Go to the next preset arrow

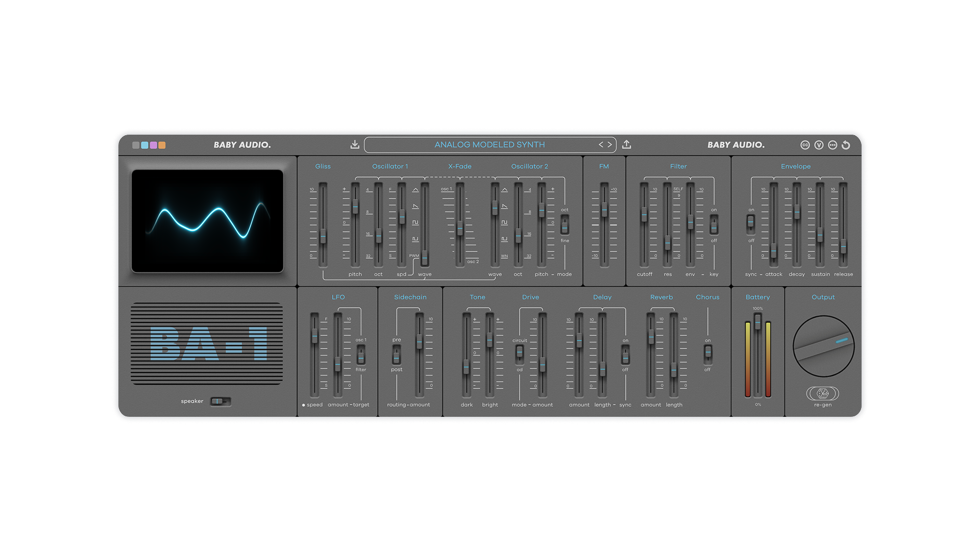pyautogui.click(x=609, y=145)
